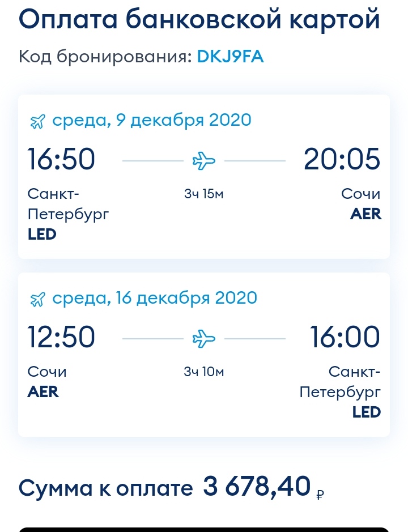The width and height of the screenshot is (408, 532).
Task: Click the takeoff plane icon beside 9 декабря
Action: click(x=37, y=121)
